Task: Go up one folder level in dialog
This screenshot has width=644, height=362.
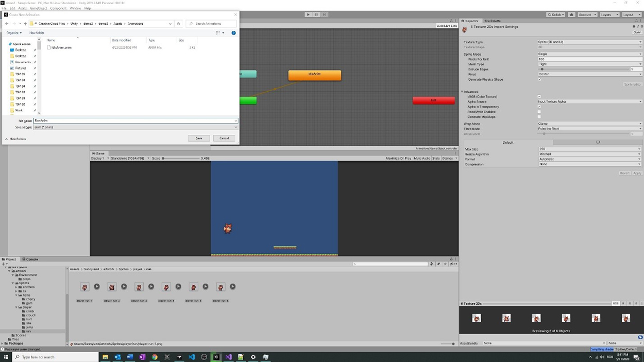Action: click(25, 24)
